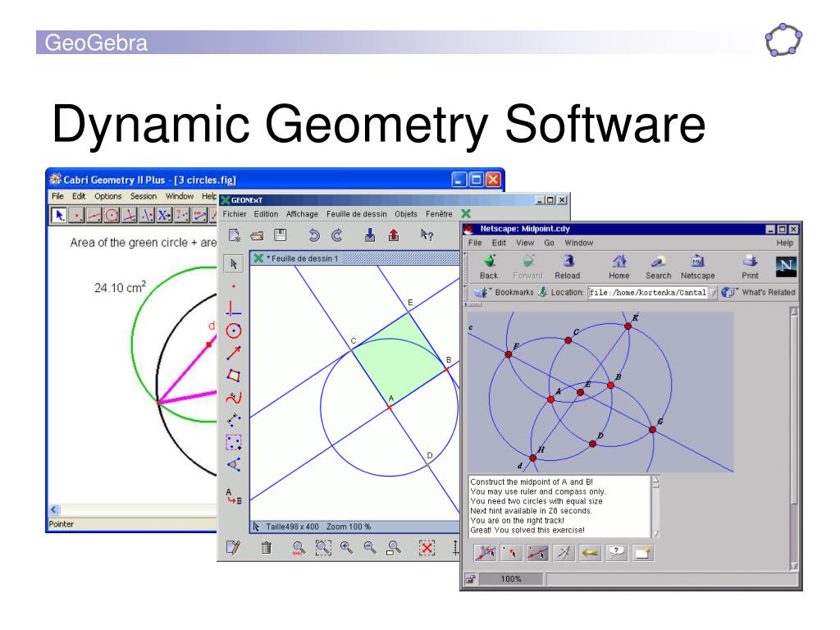Viewport: 840px width, 630px height.
Task: Open the Netscape Go menu
Action: tap(549, 243)
